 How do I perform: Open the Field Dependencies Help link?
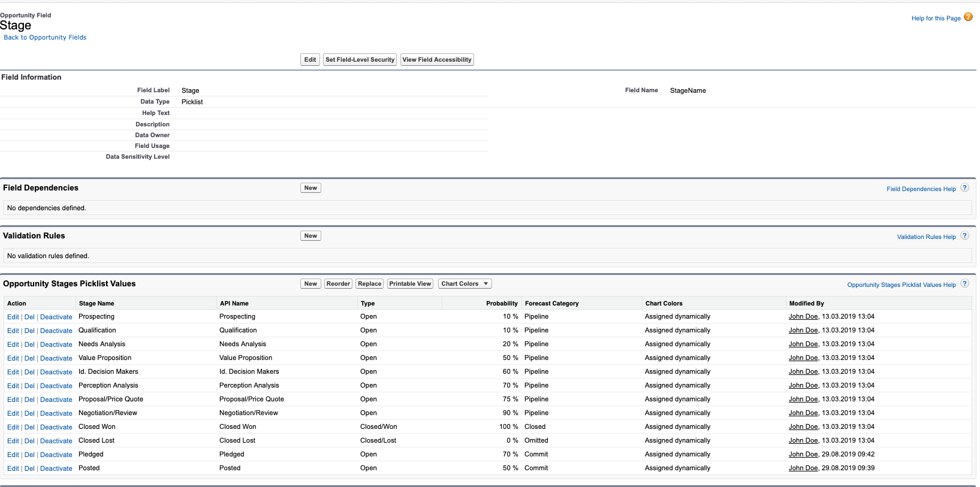(x=921, y=189)
